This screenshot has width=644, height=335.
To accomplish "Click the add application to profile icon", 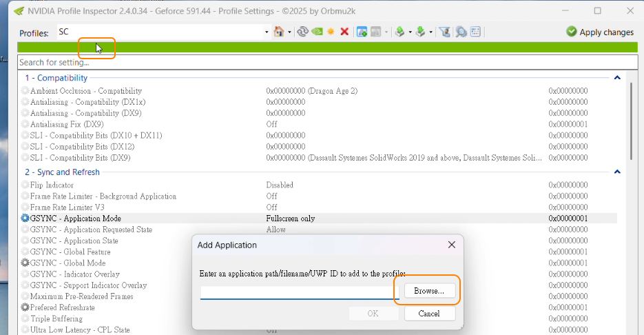I will 362,32.
